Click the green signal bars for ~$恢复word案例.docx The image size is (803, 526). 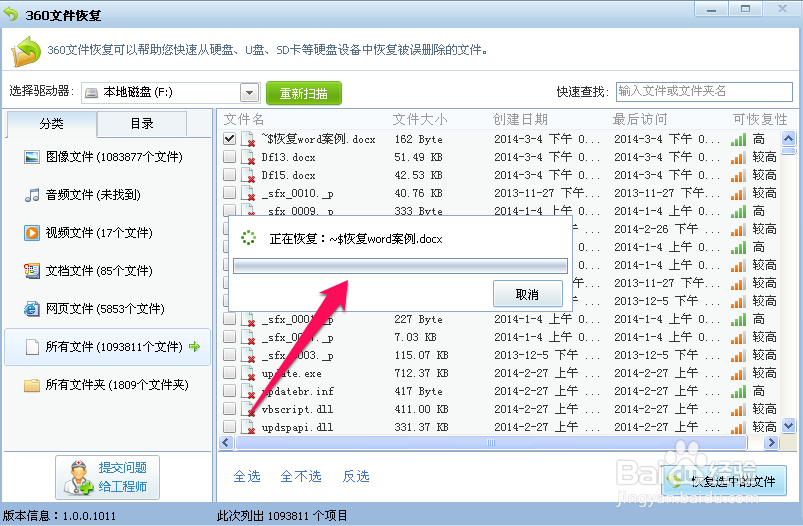[x=738, y=139]
